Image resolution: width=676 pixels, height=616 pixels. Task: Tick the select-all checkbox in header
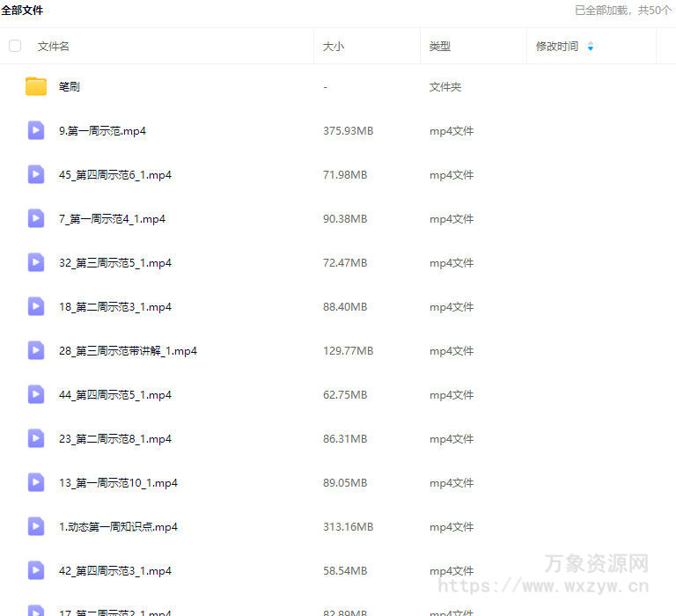15,46
